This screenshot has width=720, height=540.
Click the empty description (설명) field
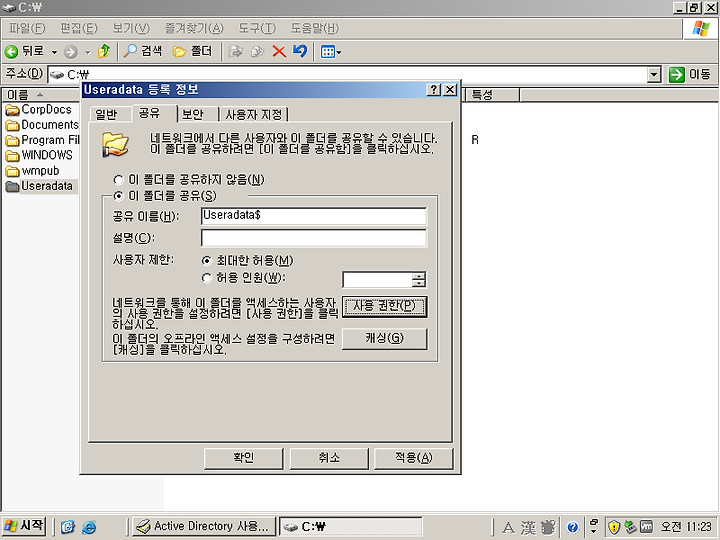(314, 238)
